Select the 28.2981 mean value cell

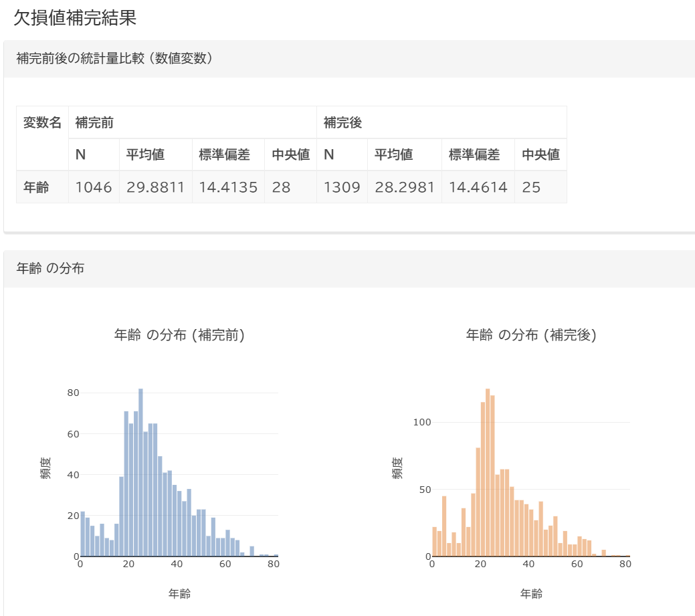pyautogui.click(x=405, y=187)
